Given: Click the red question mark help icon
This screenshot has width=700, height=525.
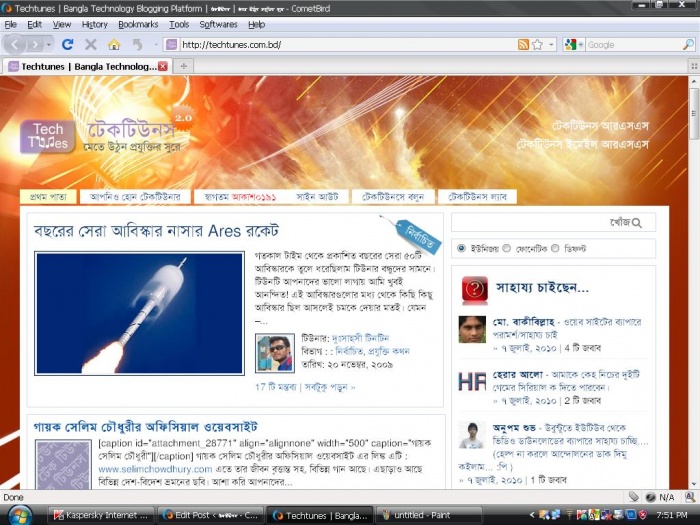Looking at the screenshot, I should coord(475,290).
